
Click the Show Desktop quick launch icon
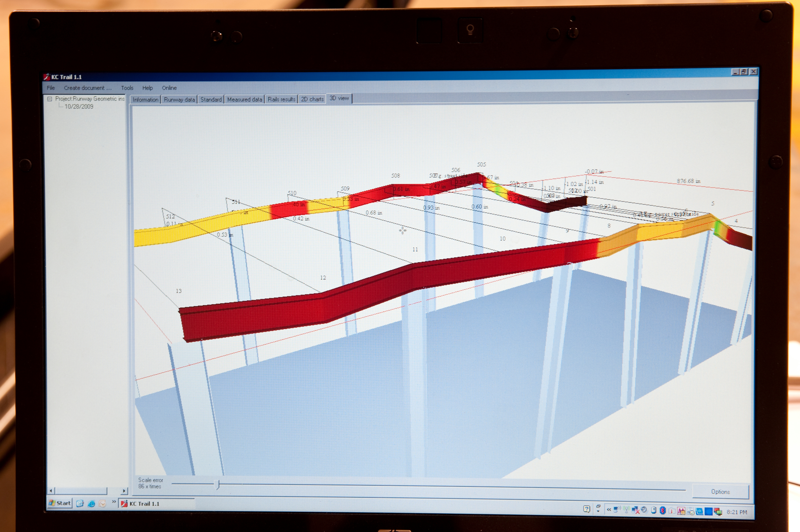(x=80, y=503)
